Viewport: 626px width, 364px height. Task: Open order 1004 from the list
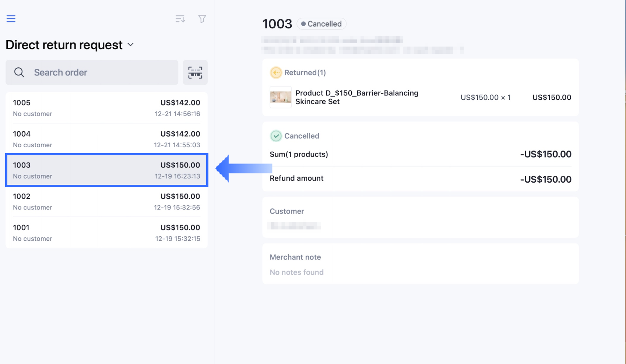click(106, 139)
